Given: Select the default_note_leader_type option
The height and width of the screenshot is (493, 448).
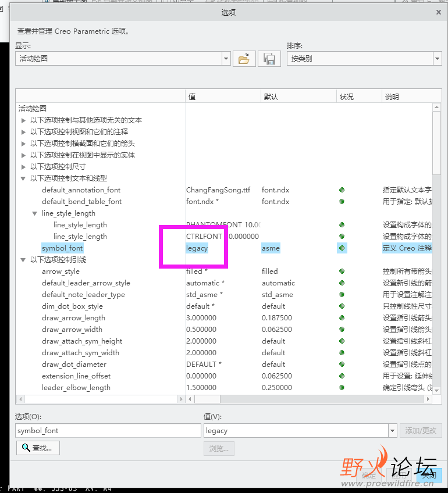Looking at the screenshot, I should [x=83, y=295].
